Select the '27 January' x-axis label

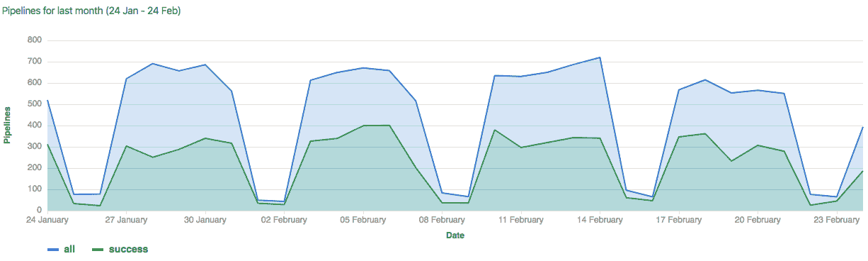(x=125, y=220)
